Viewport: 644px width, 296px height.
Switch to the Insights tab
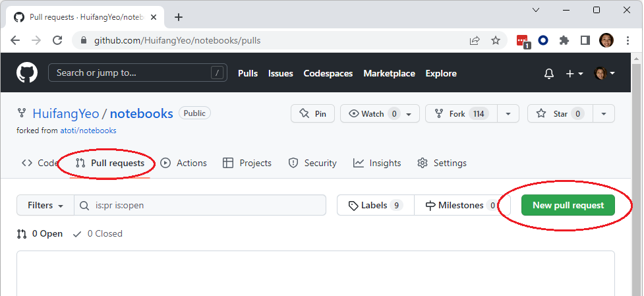tap(377, 163)
